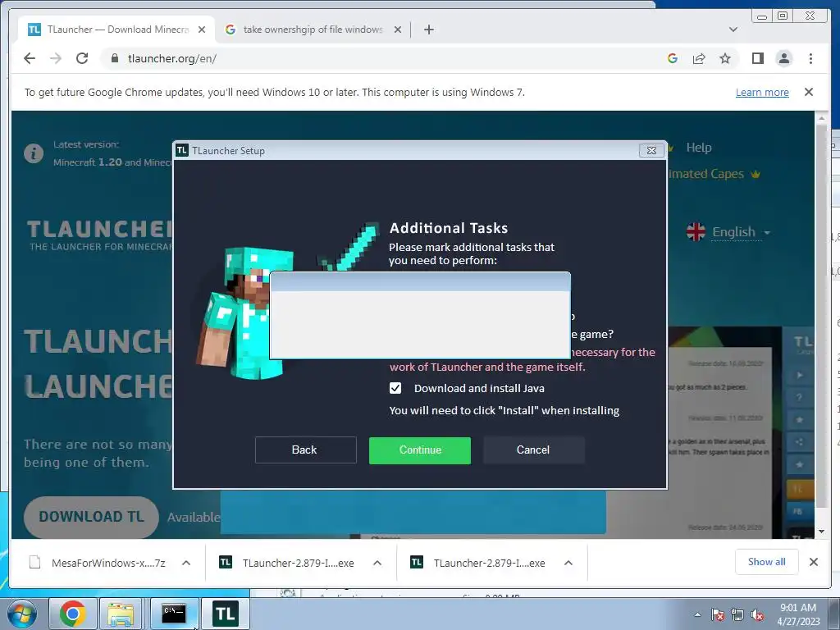Viewport: 840px width, 630px height.
Task: Switch to take ownership Google tab
Action: click(313, 30)
